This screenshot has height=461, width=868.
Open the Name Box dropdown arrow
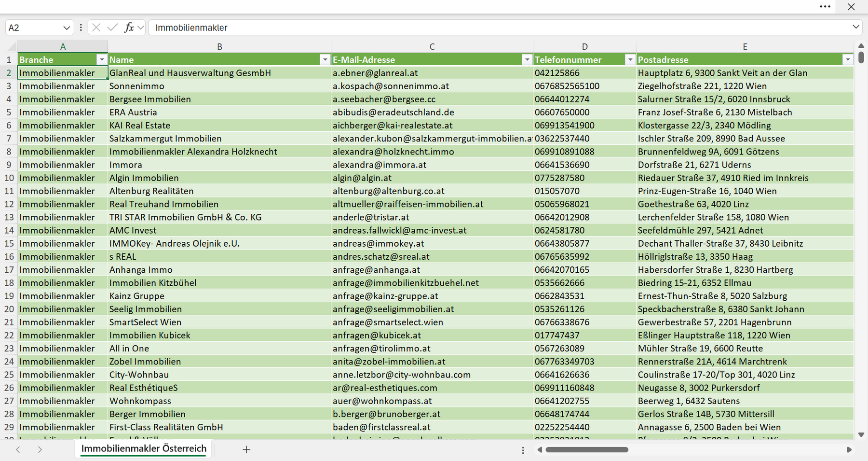point(67,28)
